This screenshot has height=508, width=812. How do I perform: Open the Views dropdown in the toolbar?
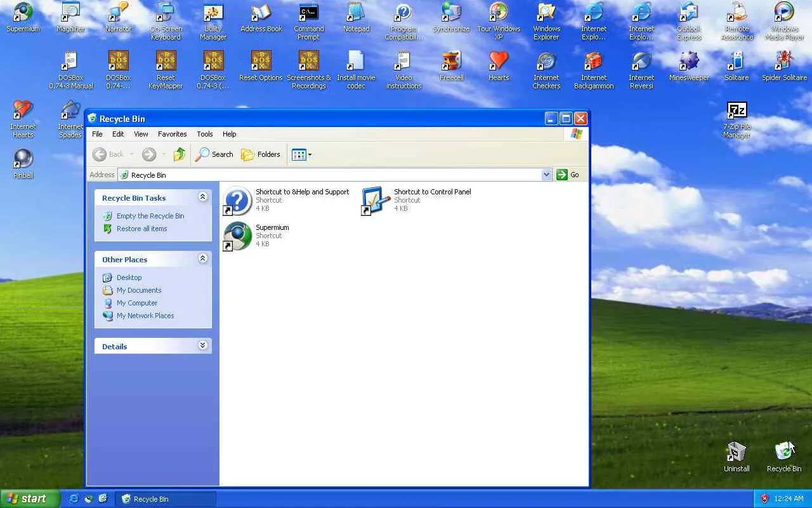point(301,154)
